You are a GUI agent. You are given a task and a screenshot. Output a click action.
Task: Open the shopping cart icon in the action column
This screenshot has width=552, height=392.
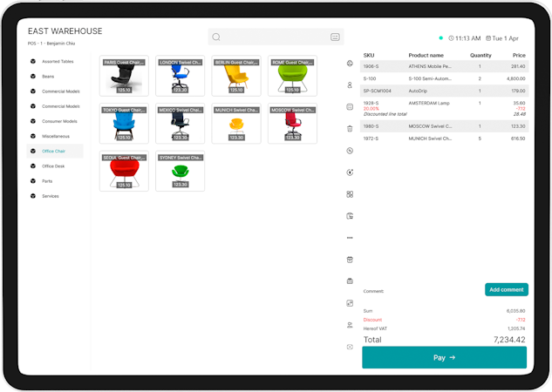pos(350,216)
